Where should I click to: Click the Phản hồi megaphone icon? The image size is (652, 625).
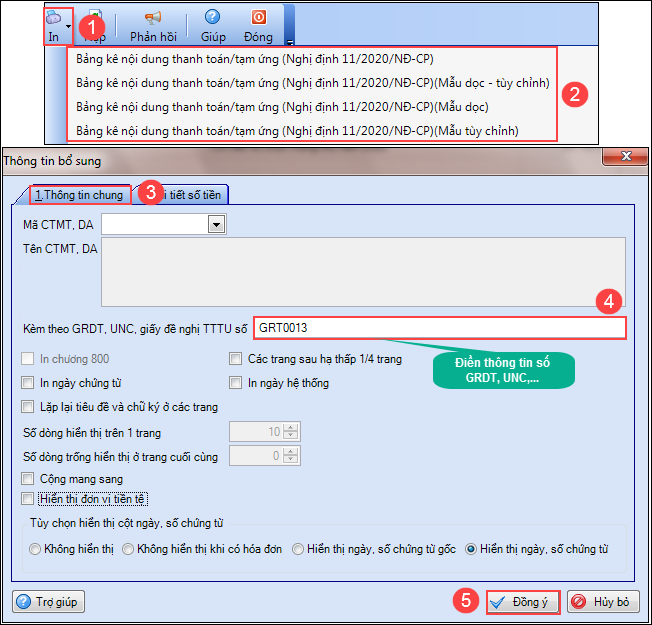pos(153,17)
